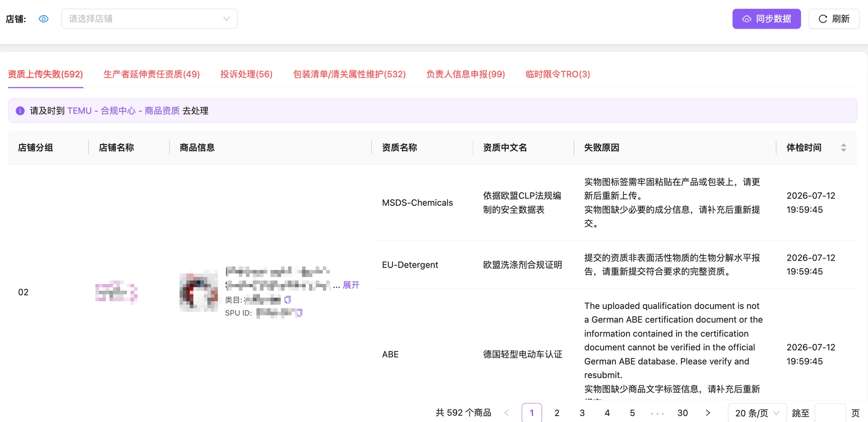Toggle the store visibility eye icon

(x=43, y=19)
